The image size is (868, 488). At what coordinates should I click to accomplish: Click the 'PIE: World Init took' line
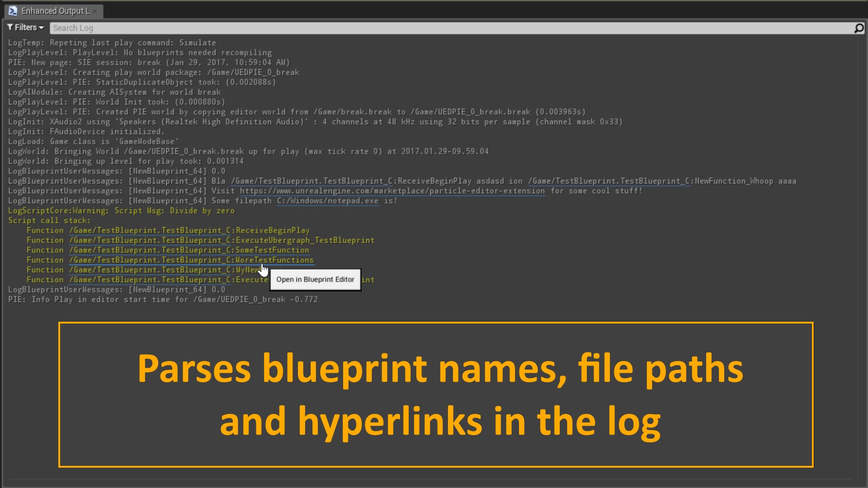point(116,102)
